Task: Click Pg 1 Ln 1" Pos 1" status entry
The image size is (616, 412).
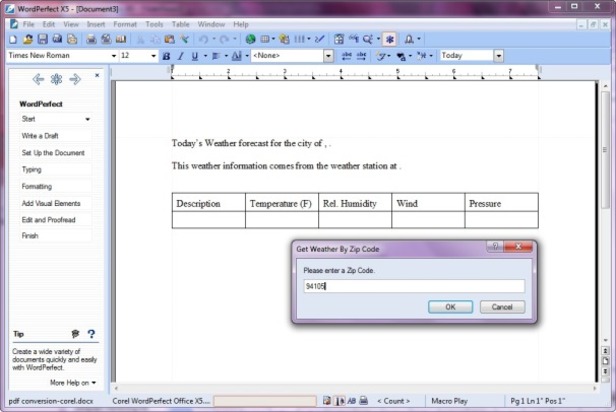Action: coord(537,401)
